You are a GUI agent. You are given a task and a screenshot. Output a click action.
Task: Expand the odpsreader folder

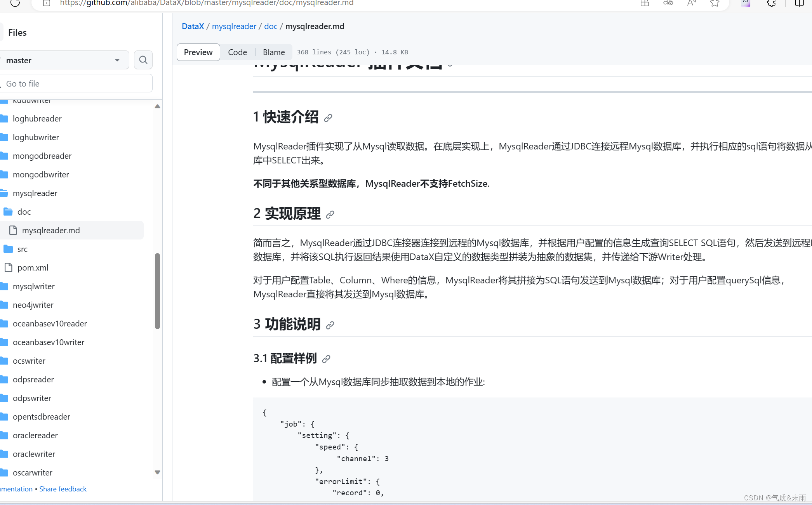(33, 379)
